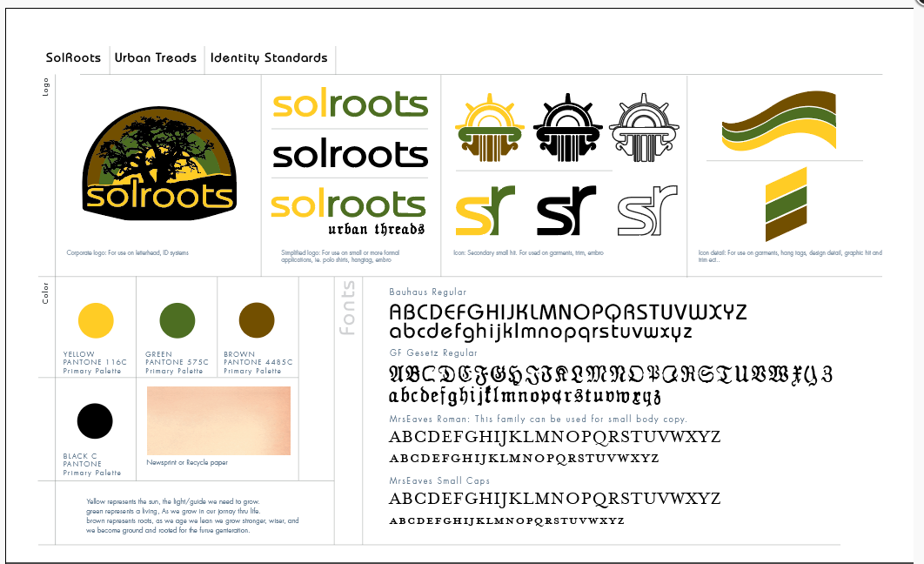Open the Urban Treads heading tab
The width and height of the screenshot is (924, 564).
coord(156,57)
